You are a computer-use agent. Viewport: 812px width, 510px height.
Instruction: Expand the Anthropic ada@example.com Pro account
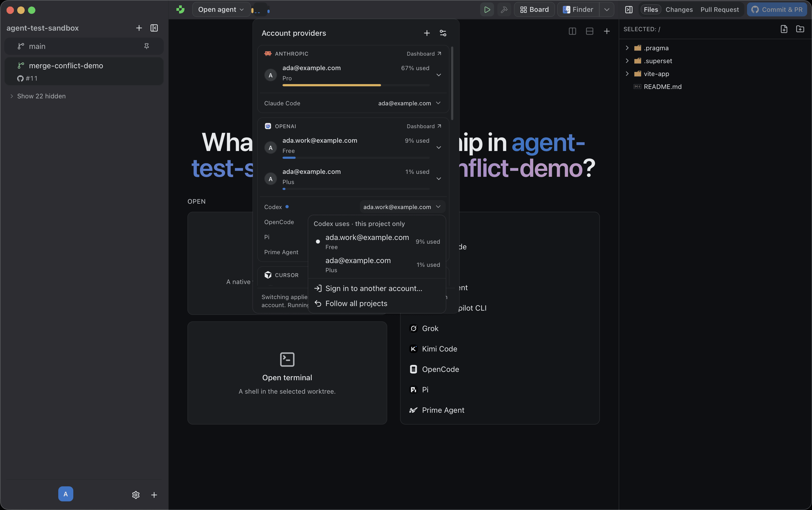438,75
